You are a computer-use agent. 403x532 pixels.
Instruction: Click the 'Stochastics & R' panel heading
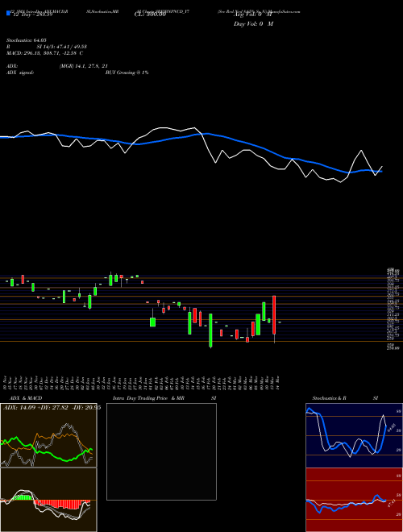click(x=330, y=398)
